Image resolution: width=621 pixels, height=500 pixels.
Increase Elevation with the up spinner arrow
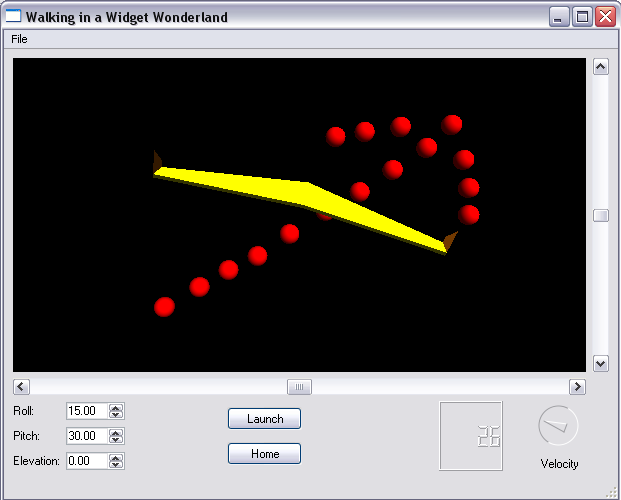[116, 458]
